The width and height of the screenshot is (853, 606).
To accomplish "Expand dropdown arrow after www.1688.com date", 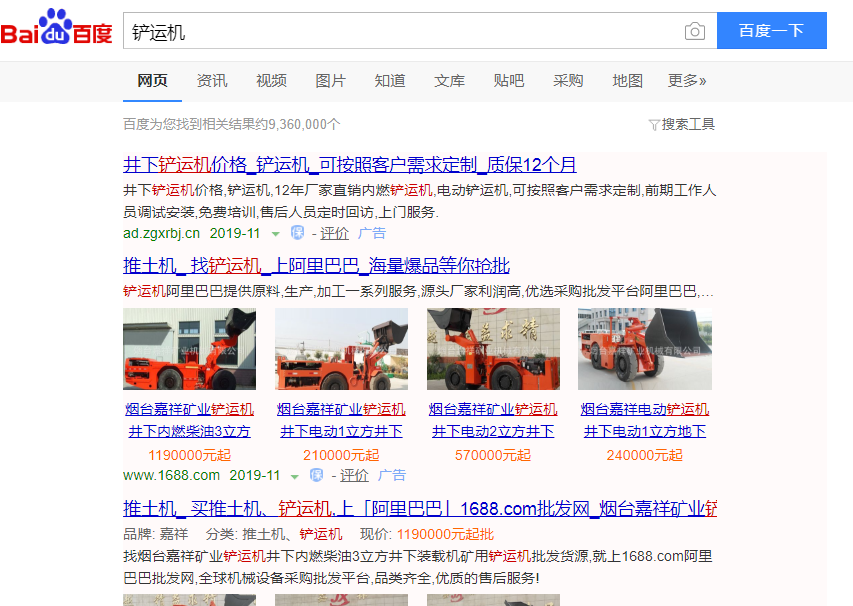I will tap(294, 477).
